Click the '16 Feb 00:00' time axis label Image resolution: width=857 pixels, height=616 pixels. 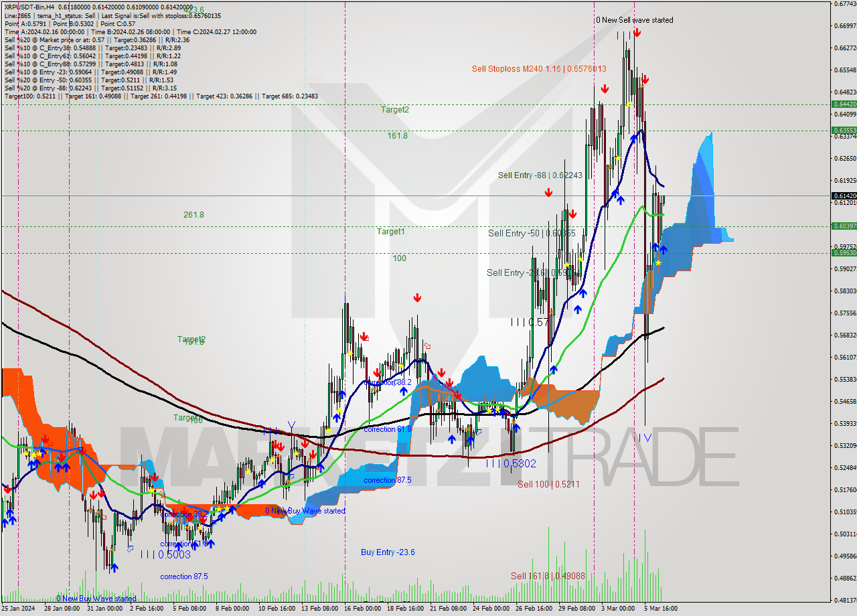(363, 609)
